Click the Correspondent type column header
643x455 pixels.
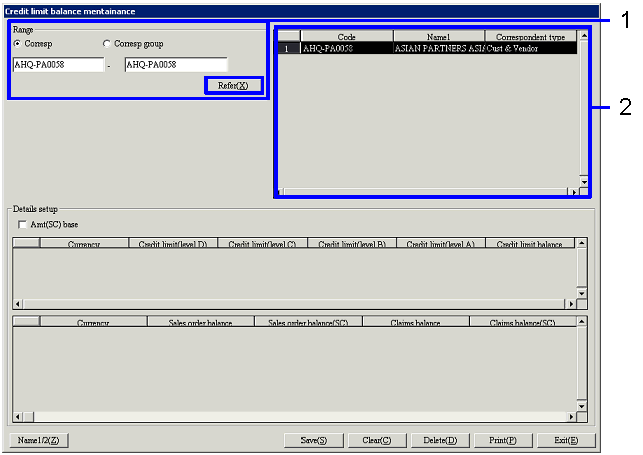coord(531,36)
